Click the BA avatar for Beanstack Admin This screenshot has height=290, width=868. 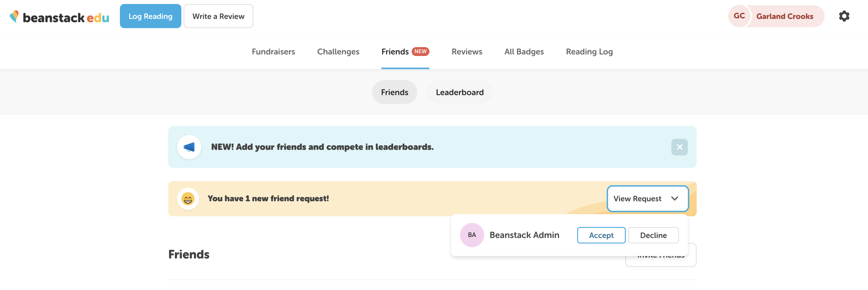point(472,235)
